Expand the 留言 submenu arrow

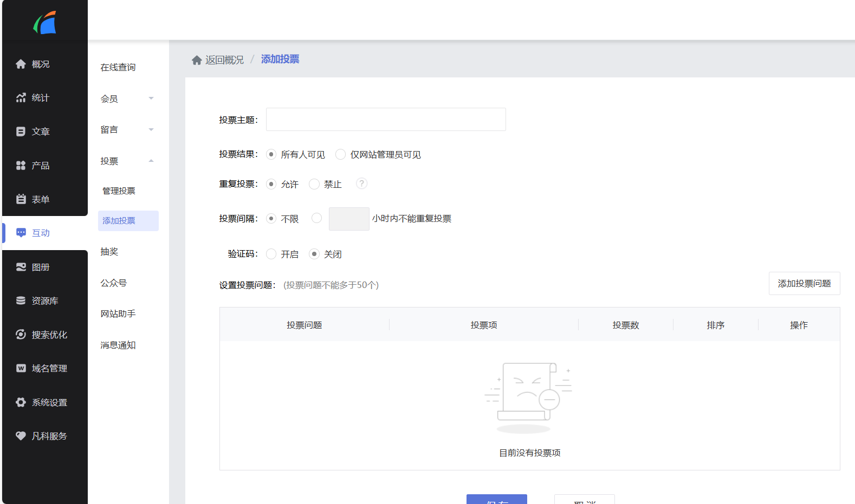pyautogui.click(x=151, y=130)
